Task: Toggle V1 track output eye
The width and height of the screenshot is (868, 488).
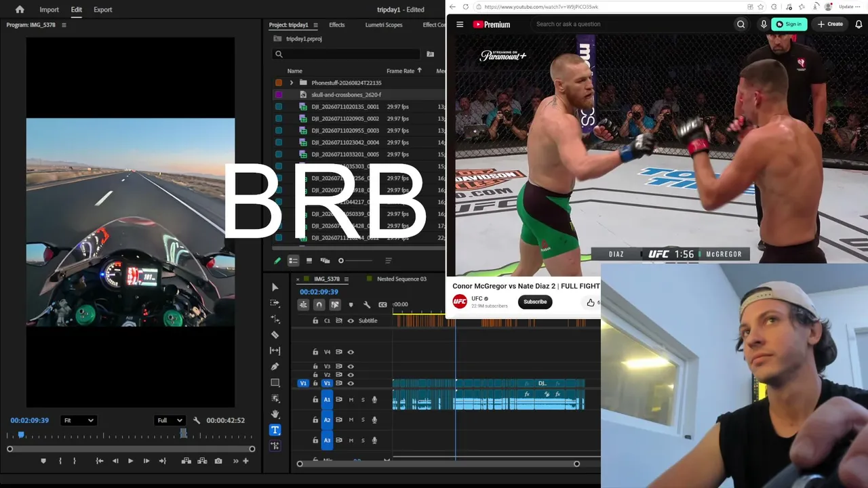Action: 351,384
